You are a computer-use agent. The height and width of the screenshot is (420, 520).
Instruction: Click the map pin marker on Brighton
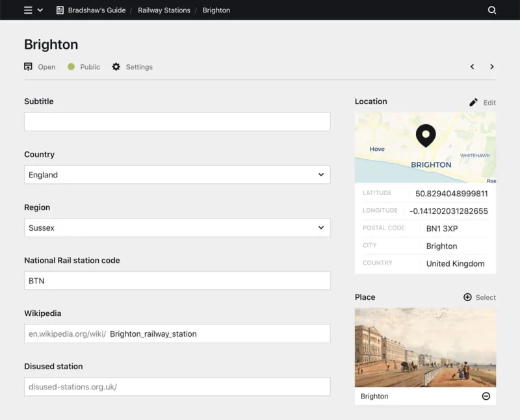pyautogui.click(x=425, y=135)
